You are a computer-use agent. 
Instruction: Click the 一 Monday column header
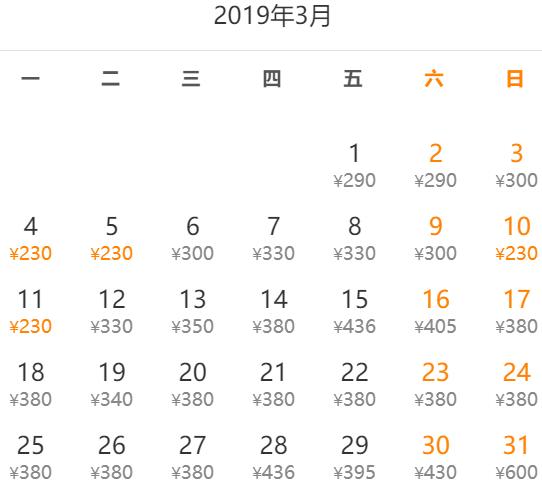click(x=30, y=78)
